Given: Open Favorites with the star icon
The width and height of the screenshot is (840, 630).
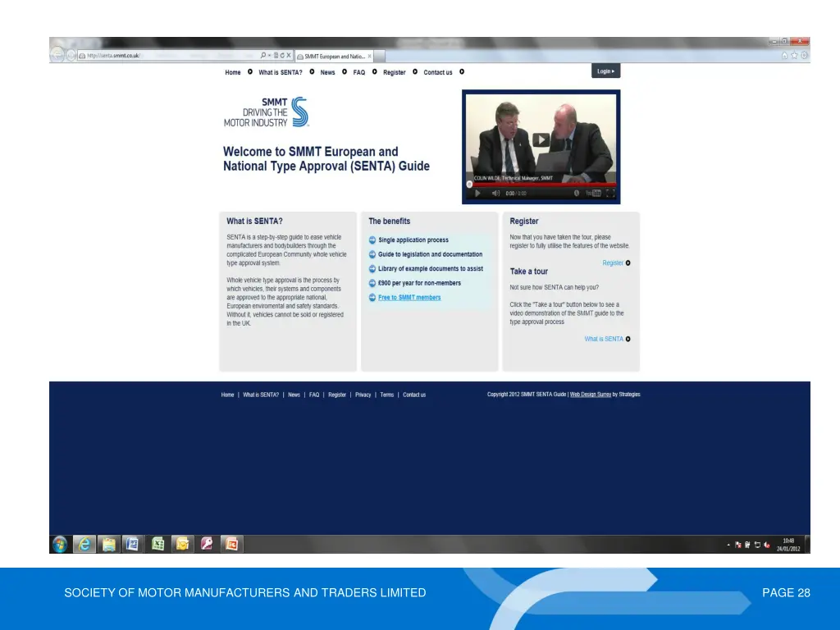Looking at the screenshot, I should pyautogui.click(x=794, y=55).
